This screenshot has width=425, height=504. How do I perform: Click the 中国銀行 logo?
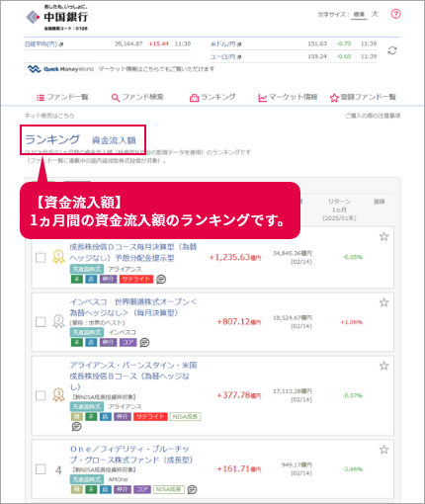57,18
